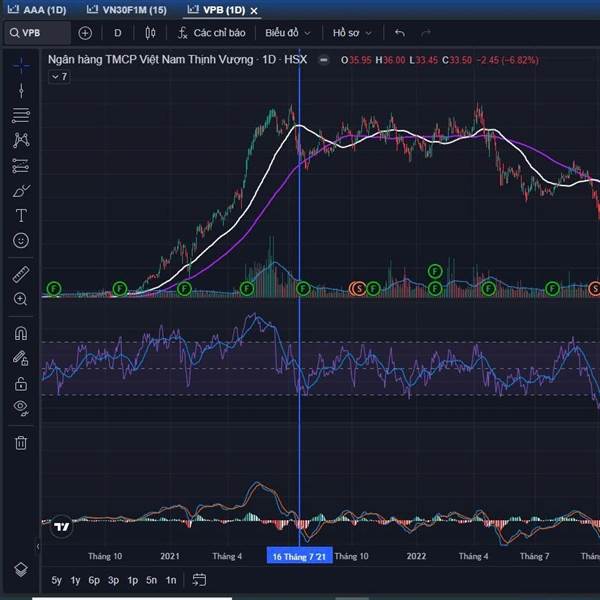Switch to the VN30F1M (15) tab
Screen dimensions: 600x600
127,10
